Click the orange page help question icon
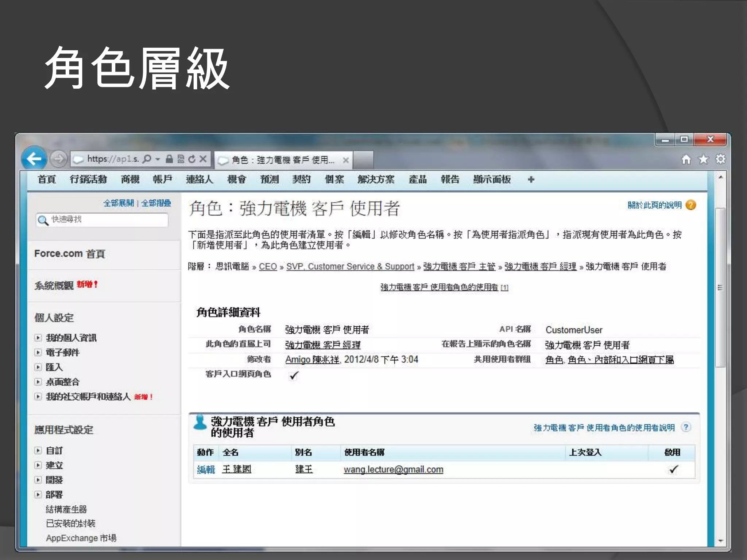Screen dimensions: 747x560 [691, 205]
